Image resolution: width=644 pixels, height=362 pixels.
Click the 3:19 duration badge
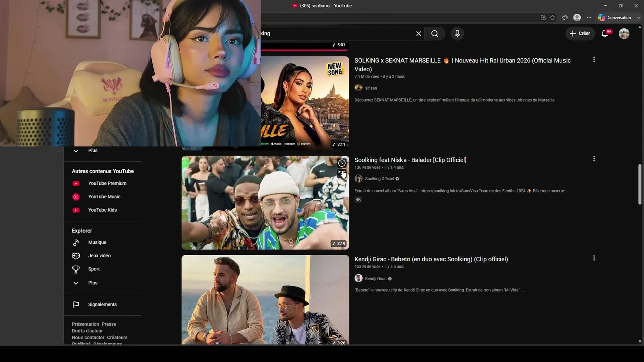(339, 244)
